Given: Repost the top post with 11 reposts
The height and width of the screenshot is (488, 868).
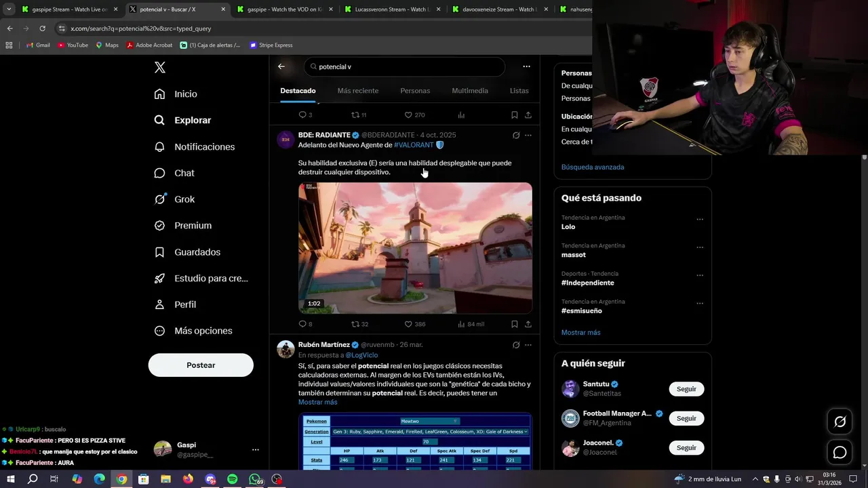Looking at the screenshot, I should 359,115.
